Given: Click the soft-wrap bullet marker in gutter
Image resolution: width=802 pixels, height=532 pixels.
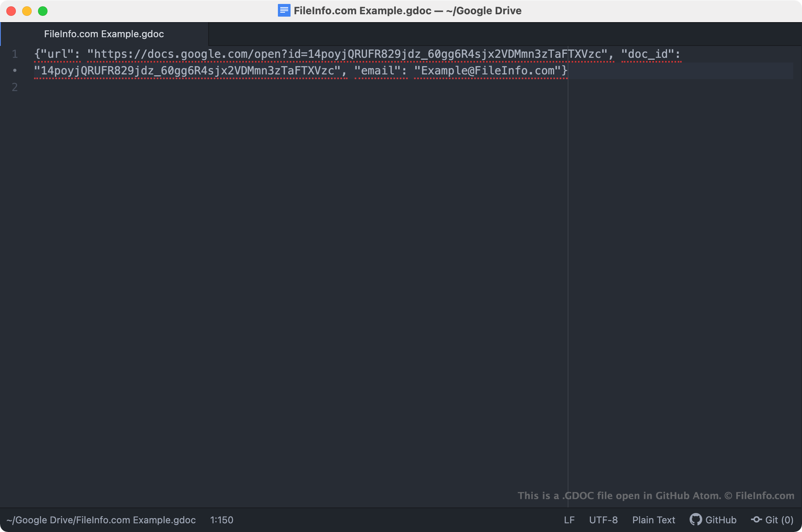Looking at the screenshot, I should click(x=15, y=70).
